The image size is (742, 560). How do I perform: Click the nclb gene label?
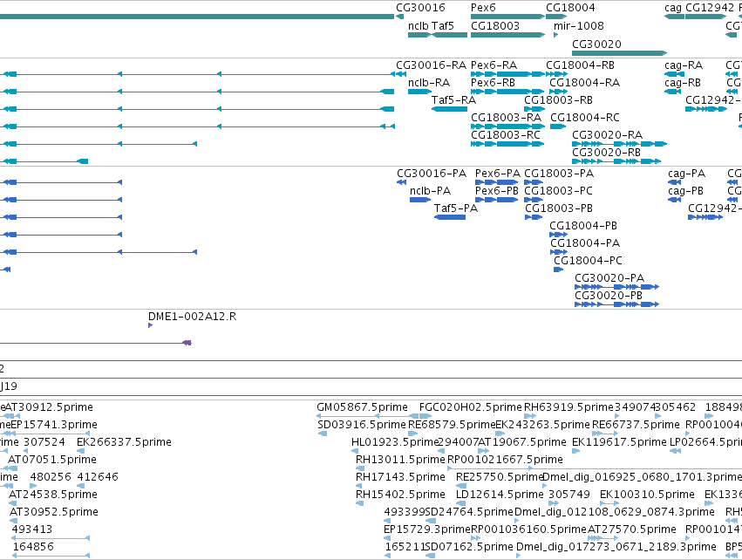coord(419,25)
